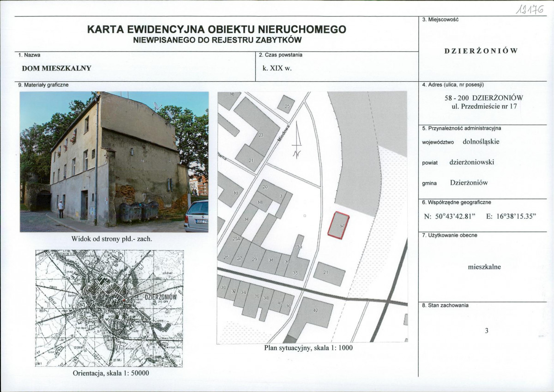The image size is (554, 392).
Task: Select building 25 at the top of the plan
Action: pos(287,107)
